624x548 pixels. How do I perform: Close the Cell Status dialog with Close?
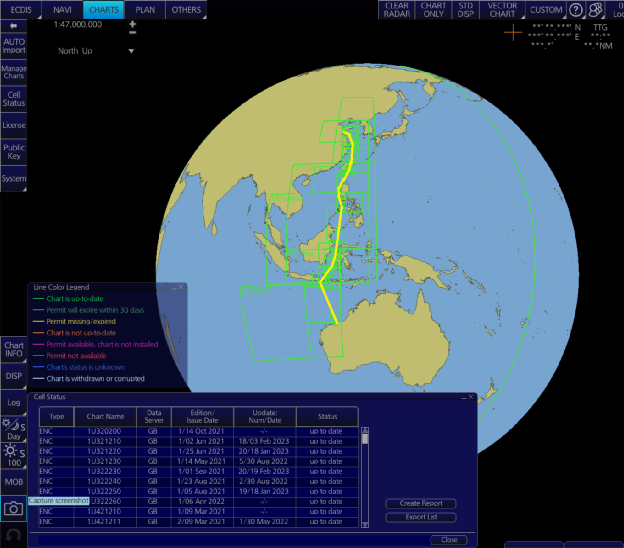coord(449,540)
